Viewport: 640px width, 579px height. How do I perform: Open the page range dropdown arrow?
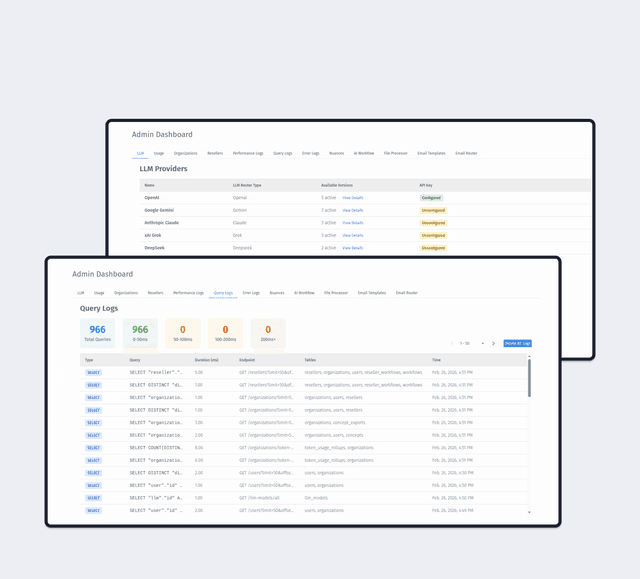(482, 343)
